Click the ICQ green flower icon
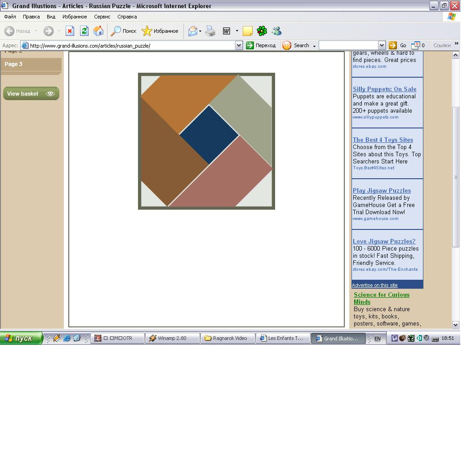 tap(262, 31)
